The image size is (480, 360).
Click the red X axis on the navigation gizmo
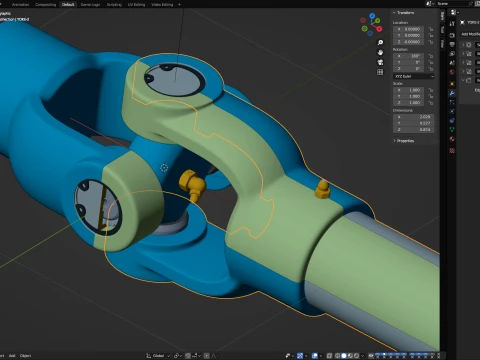(x=379, y=29)
